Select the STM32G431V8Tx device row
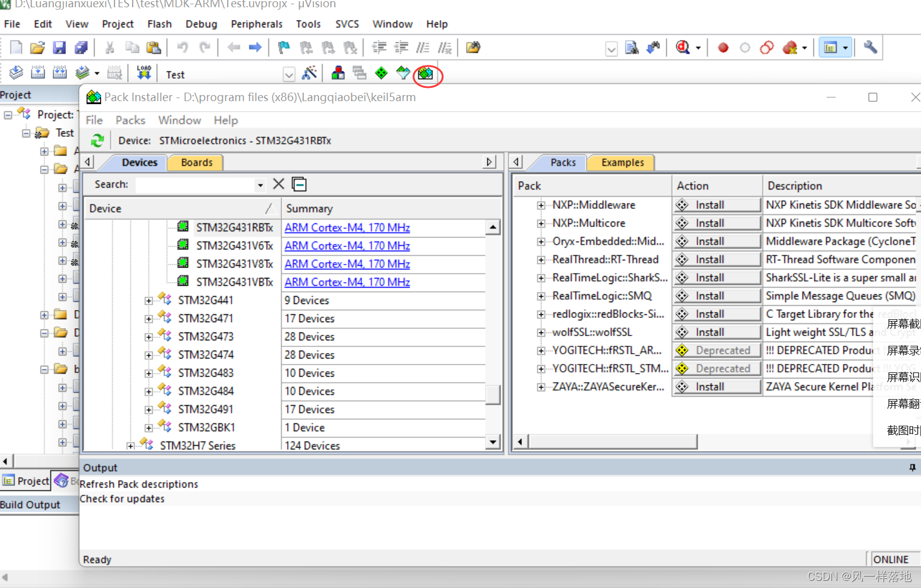This screenshot has width=921, height=588. click(x=234, y=264)
